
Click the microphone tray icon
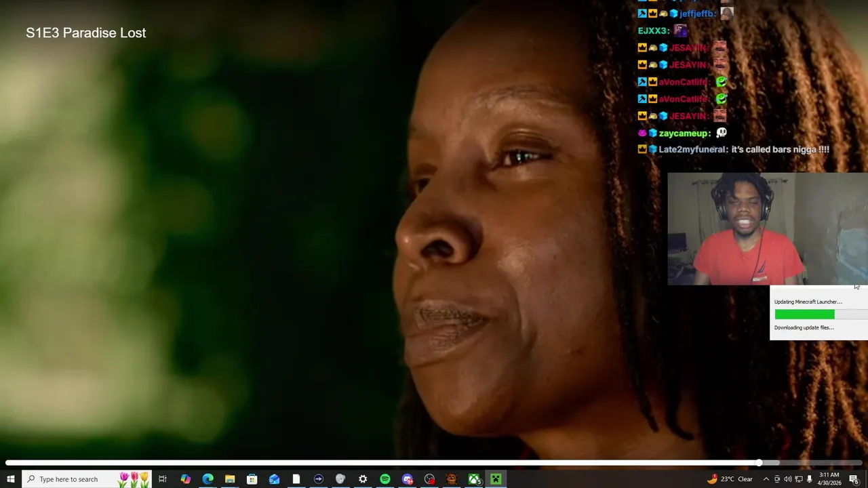(809, 479)
